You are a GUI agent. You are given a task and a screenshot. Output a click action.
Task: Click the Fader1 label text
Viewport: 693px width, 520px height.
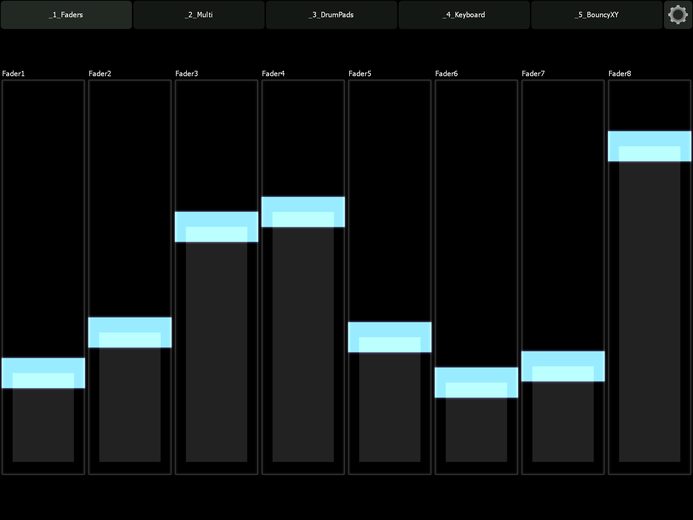click(13, 74)
